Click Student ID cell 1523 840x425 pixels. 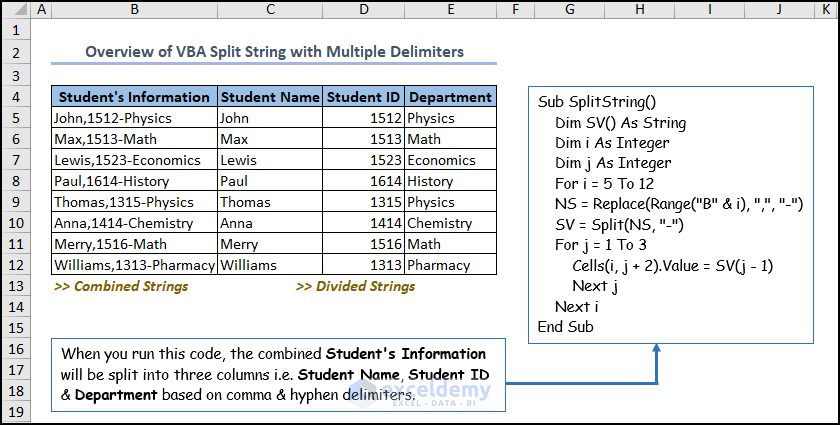(x=364, y=160)
